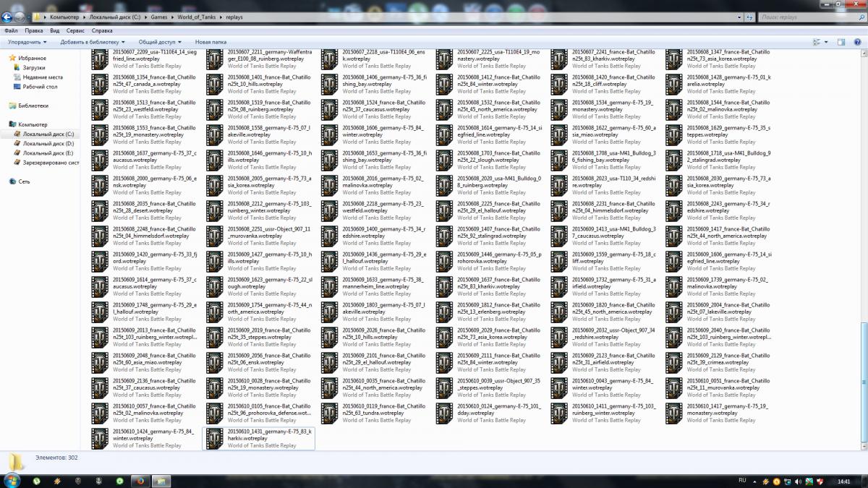Viewport: 868px width, 488px height.
Task: Click the Back navigation arrow
Action: click(9, 16)
